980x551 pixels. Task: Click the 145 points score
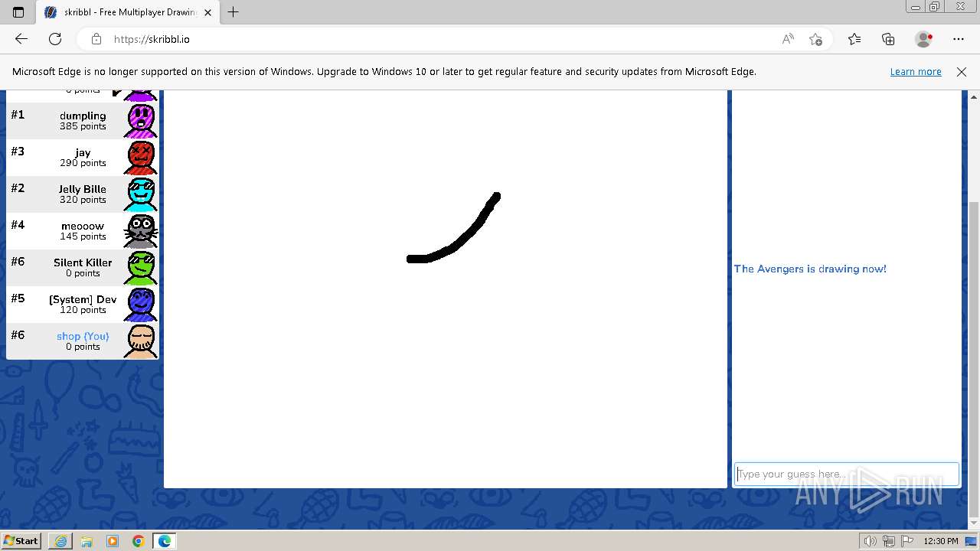tap(83, 236)
